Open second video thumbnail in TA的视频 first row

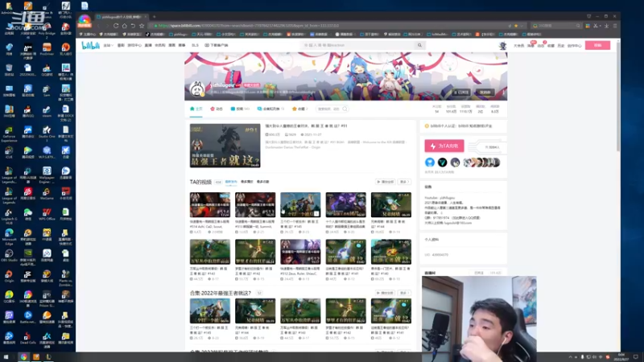click(x=255, y=205)
